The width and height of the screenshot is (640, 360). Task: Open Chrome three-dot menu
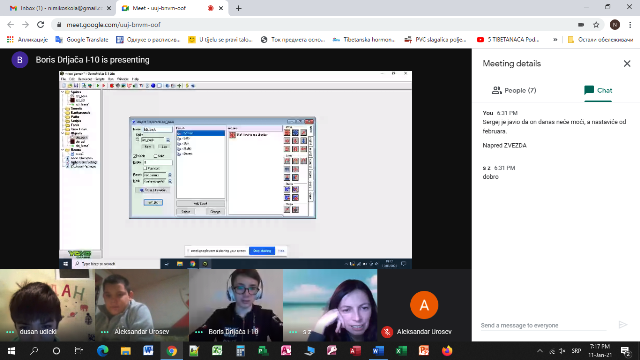pos(630,25)
